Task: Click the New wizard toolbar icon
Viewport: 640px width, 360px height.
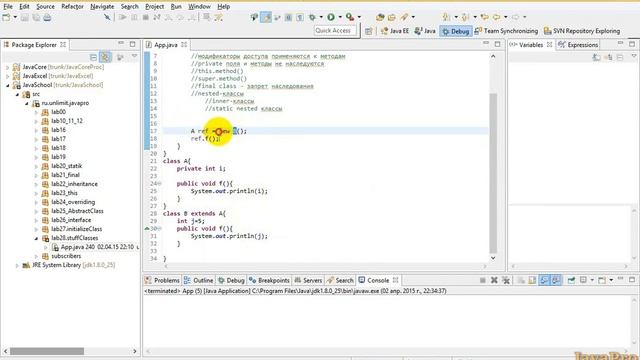Action: click(6, 17)
